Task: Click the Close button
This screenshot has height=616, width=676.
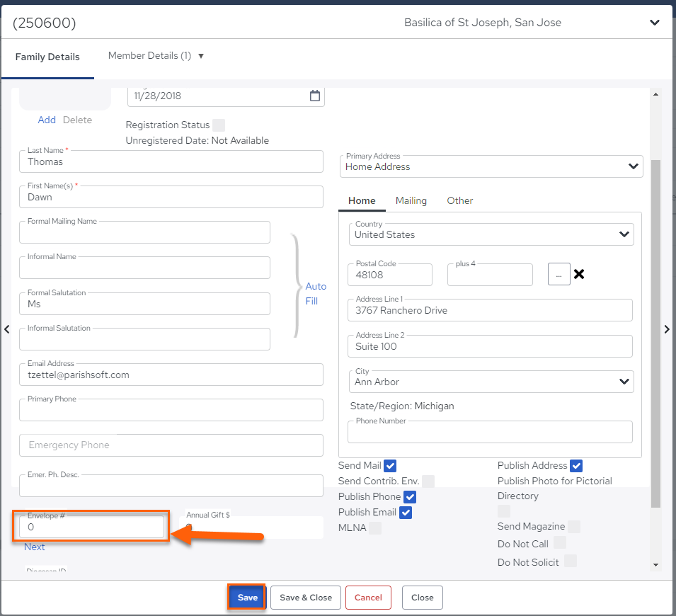Action: [423, 598]
